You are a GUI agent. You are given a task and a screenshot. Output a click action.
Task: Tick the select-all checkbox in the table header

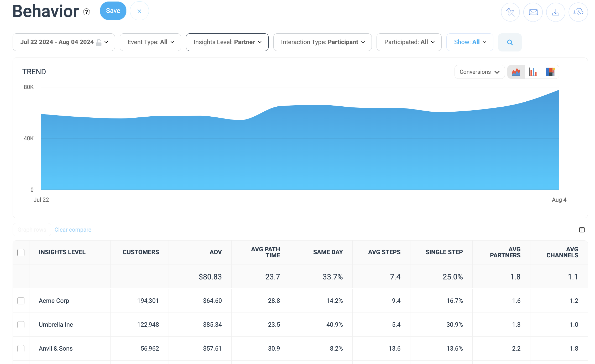pyautogui.click(x=21, y=252)
